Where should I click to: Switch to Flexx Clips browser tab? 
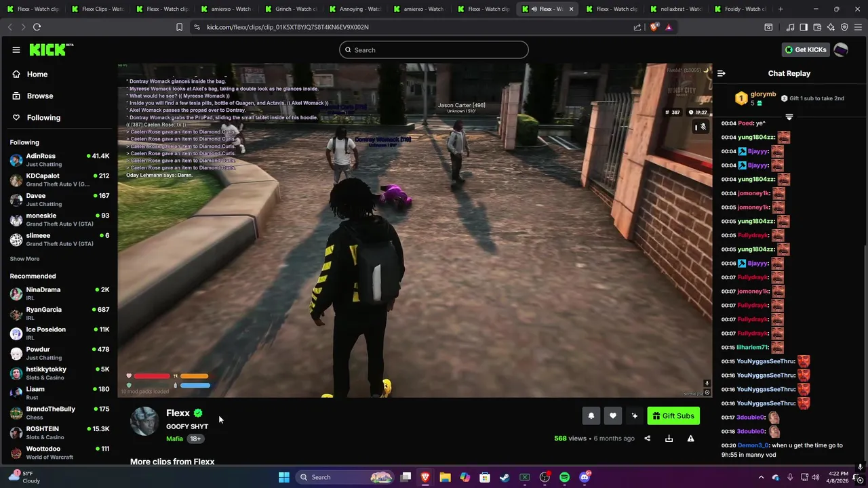[x=98, y=9]
